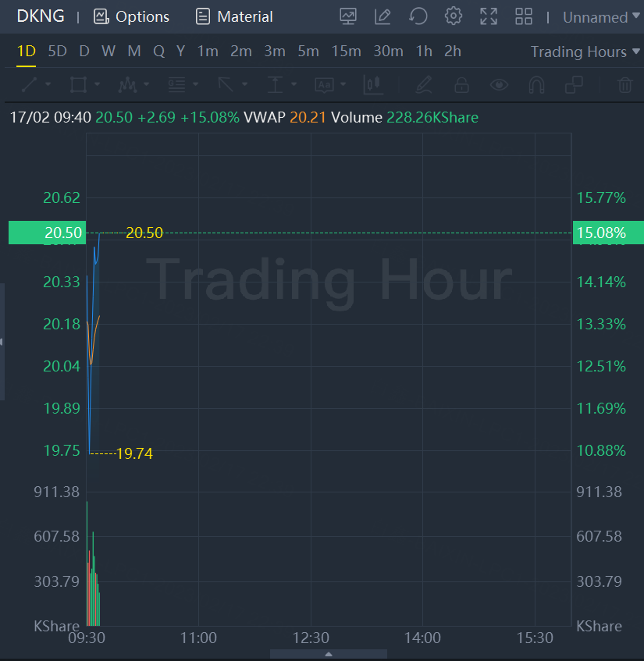The height and width of the screenshot is (661, 644).
Task: Open the Unnamed layout dropdown
Action: tap(601, 17)
